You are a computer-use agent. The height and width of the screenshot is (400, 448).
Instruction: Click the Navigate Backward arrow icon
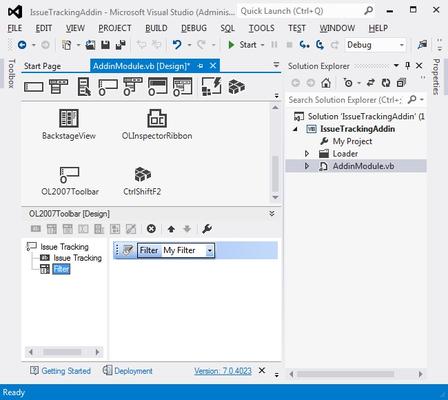click(22, 45)
